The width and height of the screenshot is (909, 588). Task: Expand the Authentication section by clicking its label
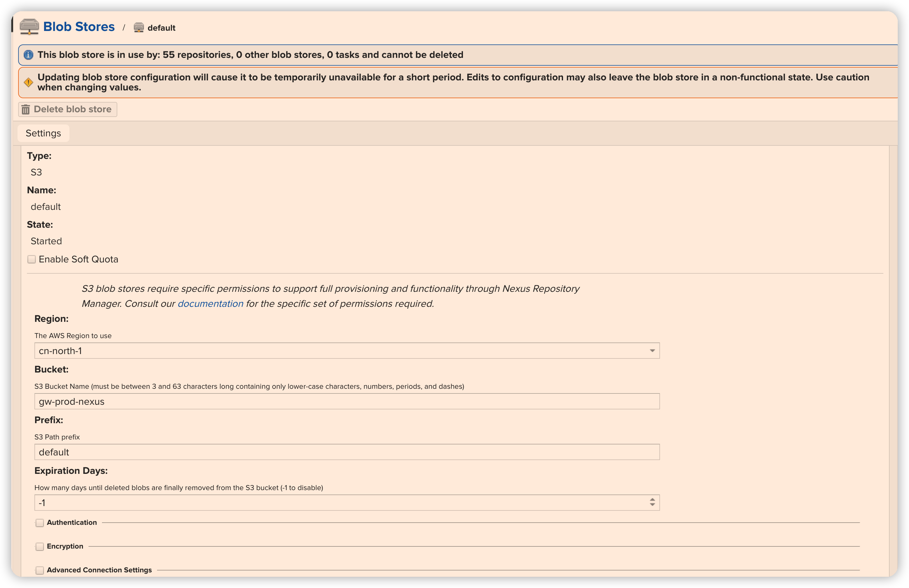[72, 523]
